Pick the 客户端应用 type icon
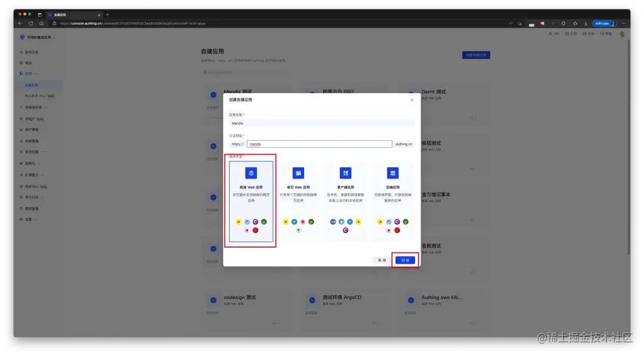The height and width of the screenshot is (355, 644). (345, 173)
